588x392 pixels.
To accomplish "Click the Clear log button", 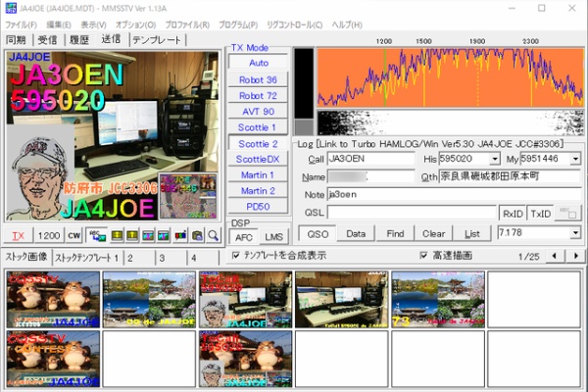I will coord(434,234).
